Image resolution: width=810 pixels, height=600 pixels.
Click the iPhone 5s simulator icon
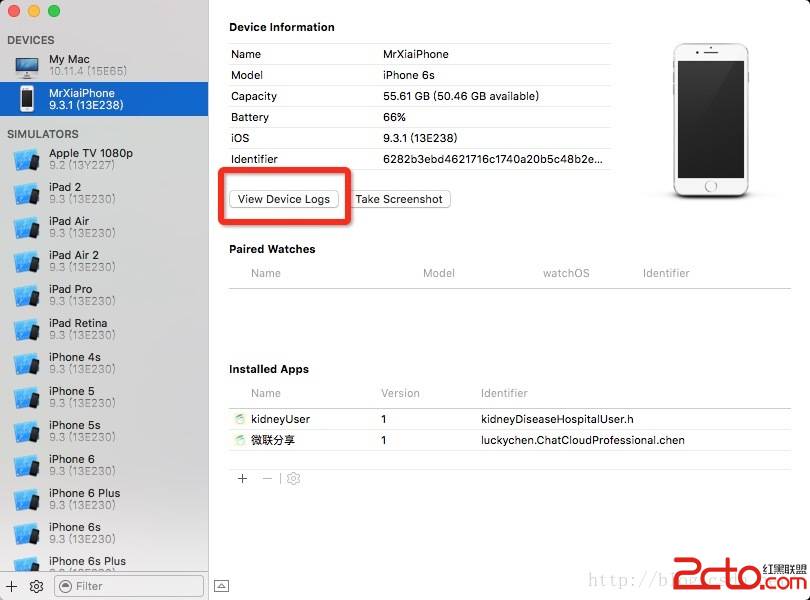(x=27, y=432)
